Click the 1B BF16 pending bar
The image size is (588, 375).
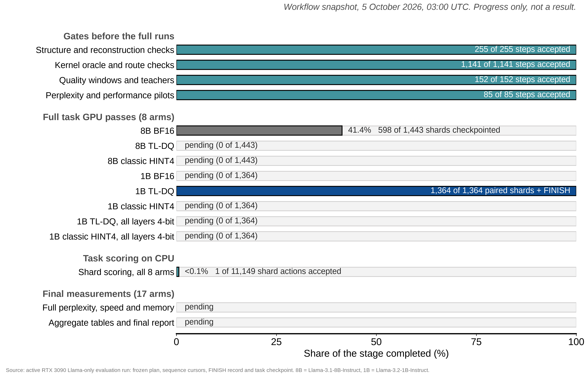[x=376, y=176]
